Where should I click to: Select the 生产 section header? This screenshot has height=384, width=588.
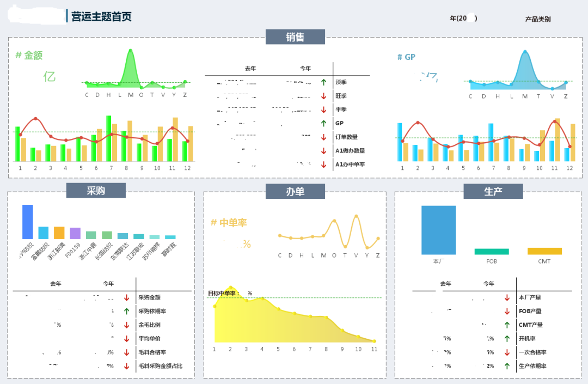coord(493,191)
